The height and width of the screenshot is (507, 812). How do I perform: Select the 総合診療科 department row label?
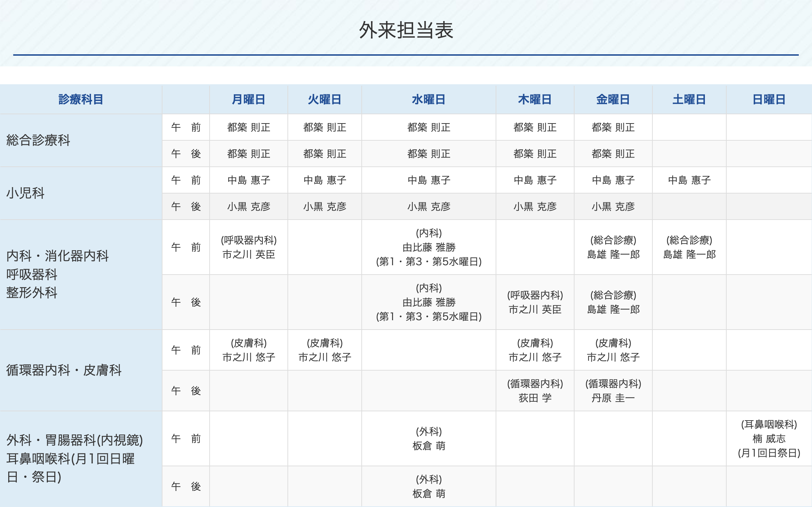38,140
